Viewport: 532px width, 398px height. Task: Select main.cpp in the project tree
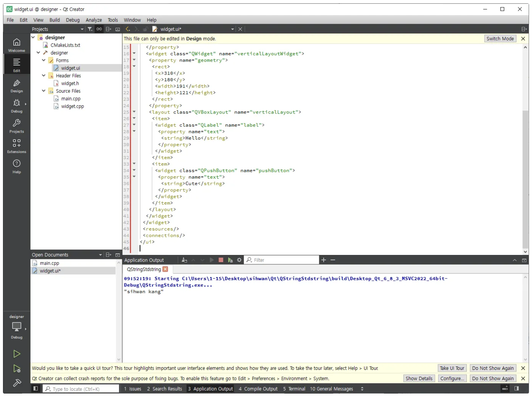71,99
